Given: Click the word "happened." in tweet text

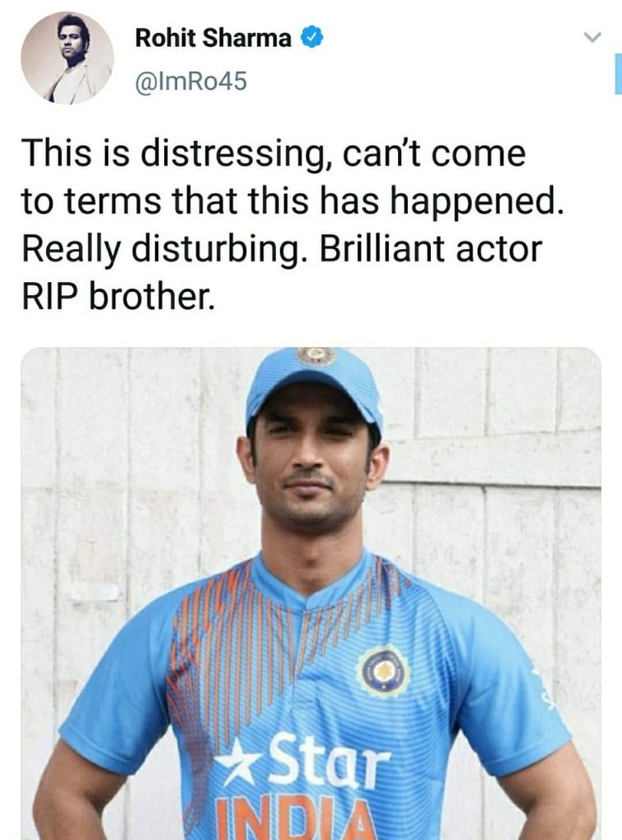Looking at the screenshot, I should click(x=477, y=202).
